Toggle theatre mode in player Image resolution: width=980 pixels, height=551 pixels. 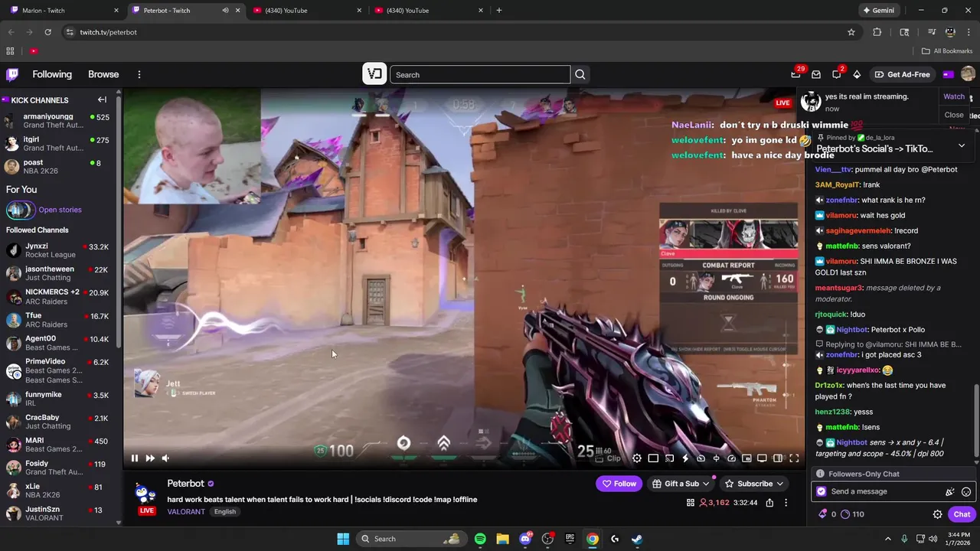click(653, 458)
